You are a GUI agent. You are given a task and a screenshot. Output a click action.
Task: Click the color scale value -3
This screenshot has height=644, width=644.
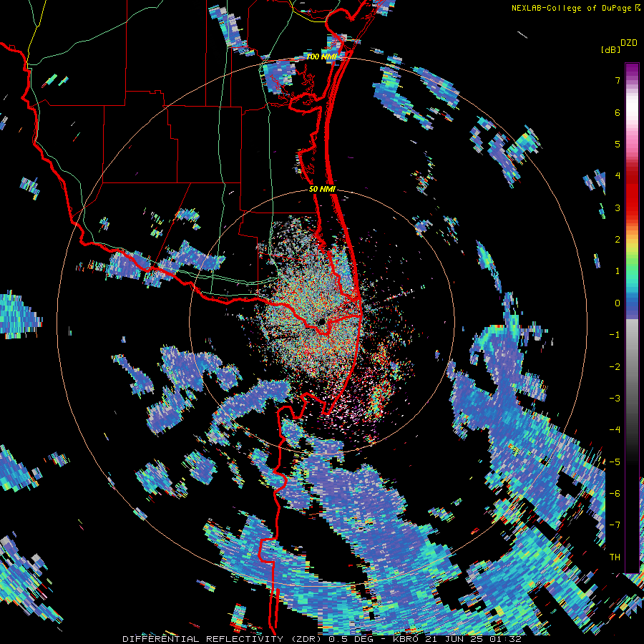(x=615, y=398)
